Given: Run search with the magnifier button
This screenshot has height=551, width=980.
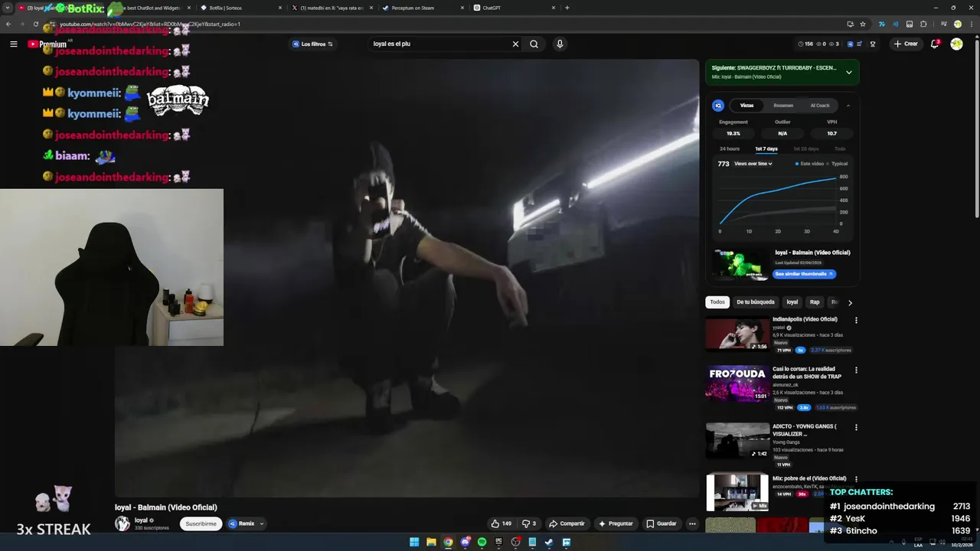Looking at the screenshot, I should pos(534,44).
